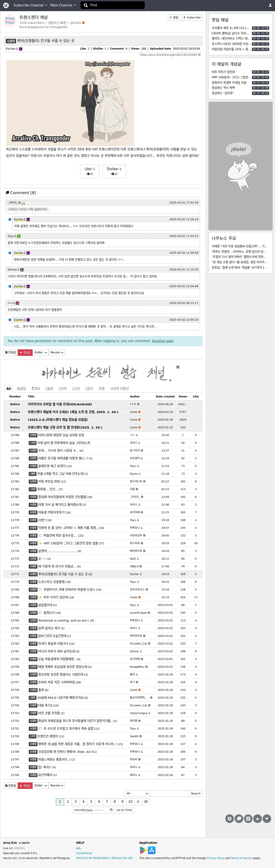Click the mm/dd/yyyy date-time input
This screenshot has width=275, height=868.
(93, 810)
